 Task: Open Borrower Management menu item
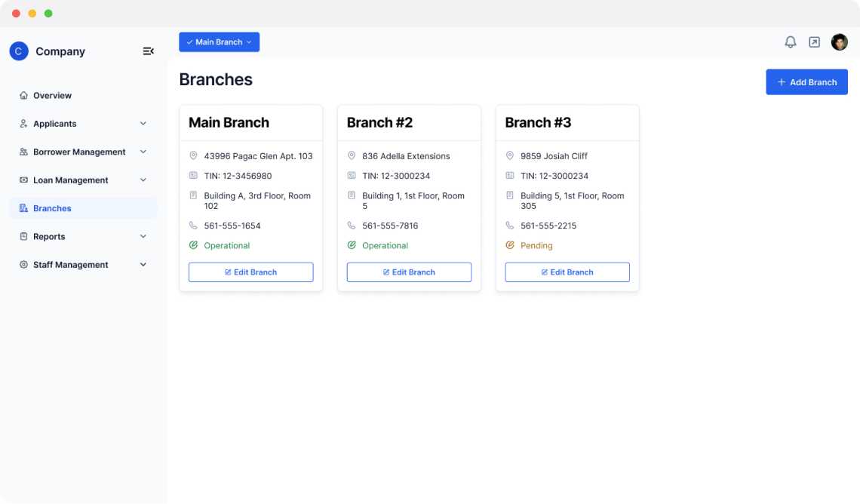[84, 152]
